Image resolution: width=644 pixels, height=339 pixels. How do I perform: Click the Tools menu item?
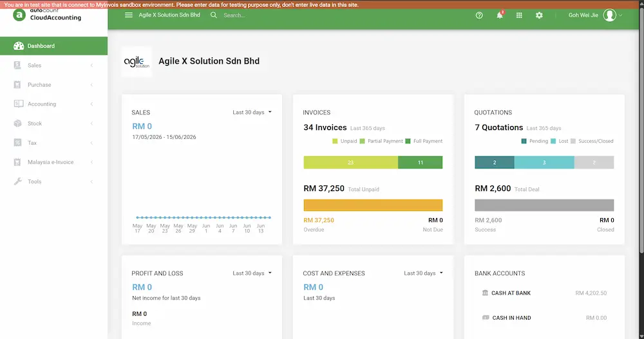click(54, 181)
